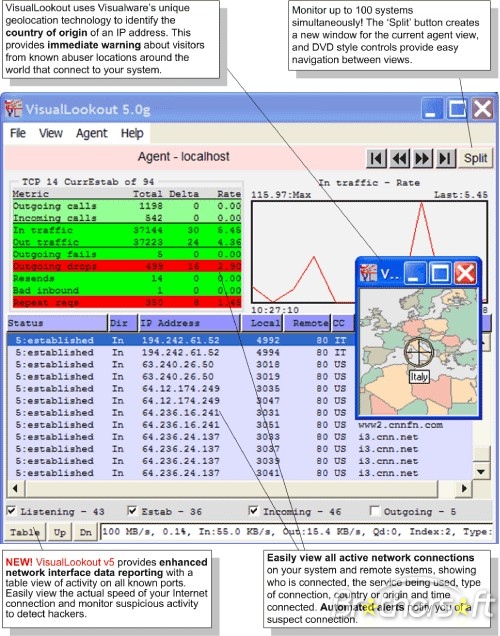The image size is (500, 636).
Task: Click the CC column header
Action: point(342,323)
